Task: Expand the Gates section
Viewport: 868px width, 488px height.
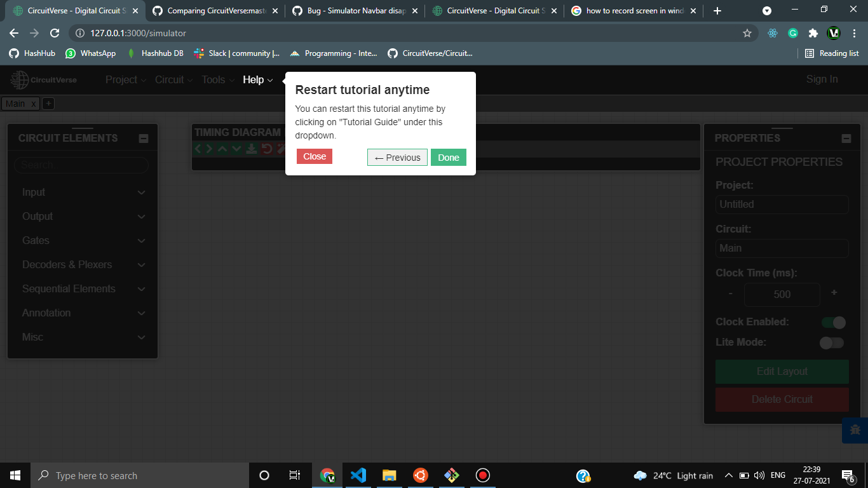Action: 83,241
